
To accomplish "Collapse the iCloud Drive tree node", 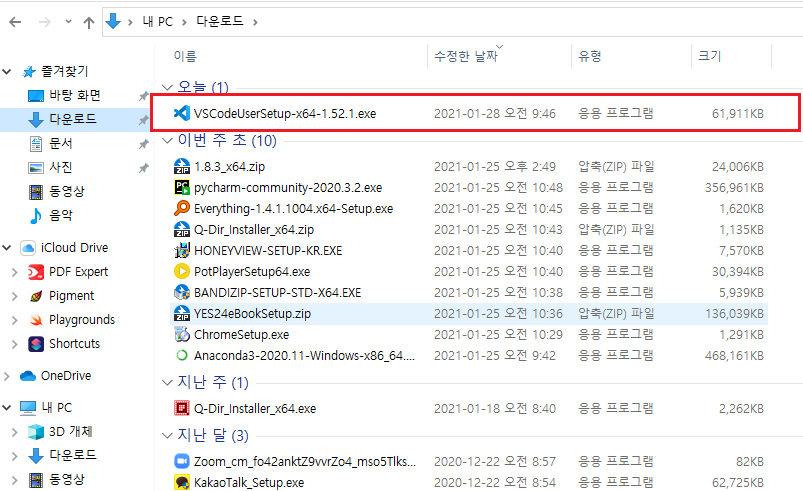I will coord(7,248).
